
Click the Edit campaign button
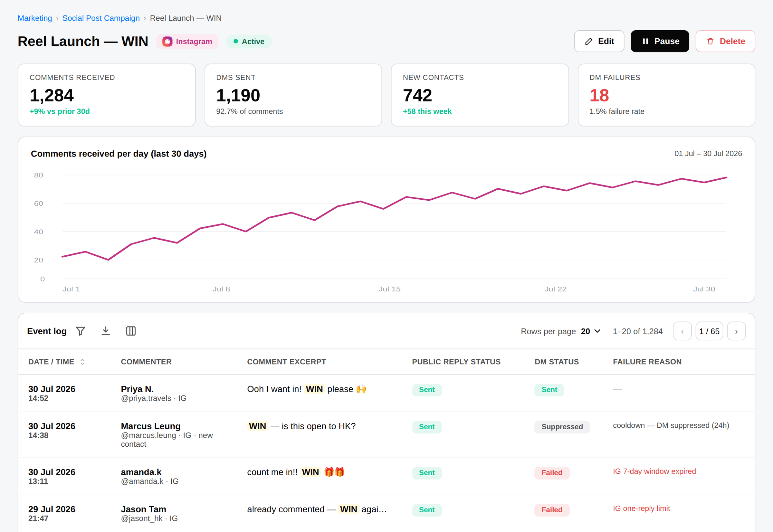599,41
